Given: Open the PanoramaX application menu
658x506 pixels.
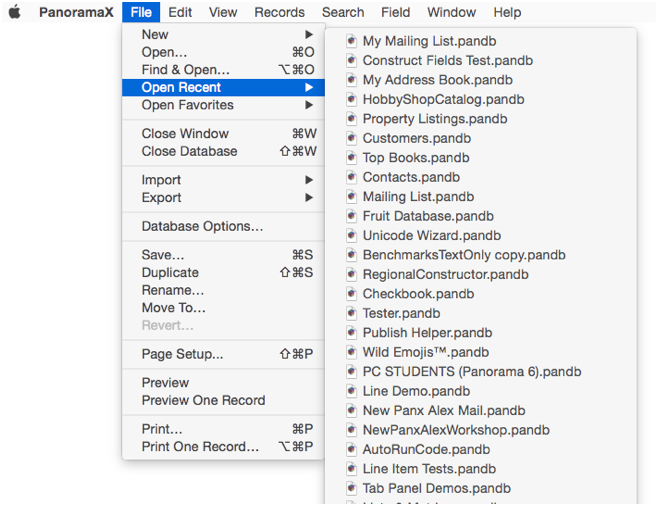Looking at the screenshot, I should tap(76, 12).
